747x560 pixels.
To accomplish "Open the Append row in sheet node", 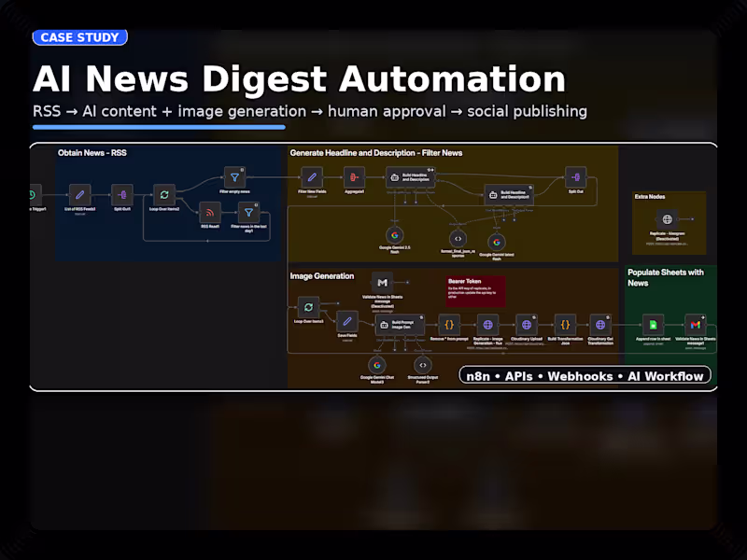I will [653, 325].
